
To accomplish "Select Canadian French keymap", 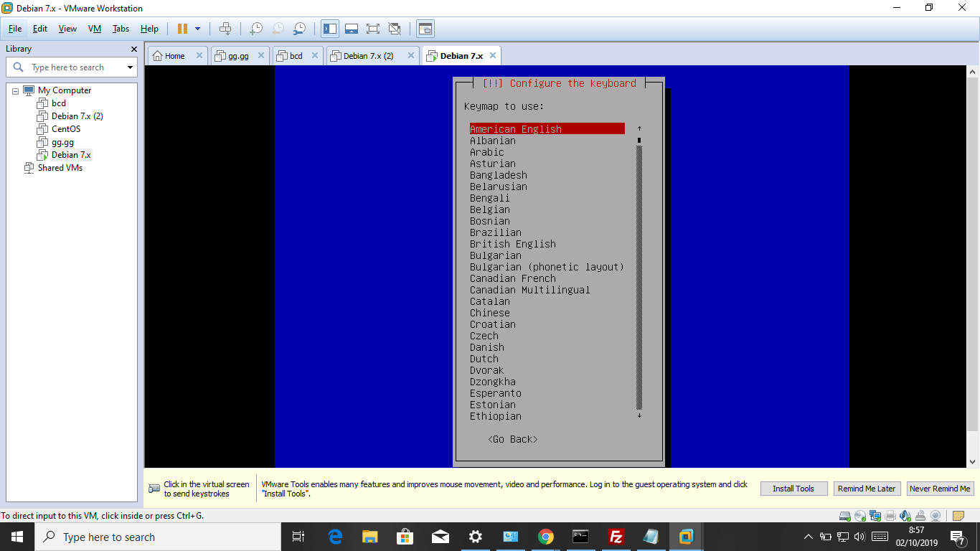I will pyautogui.click(x=513, y=278).
